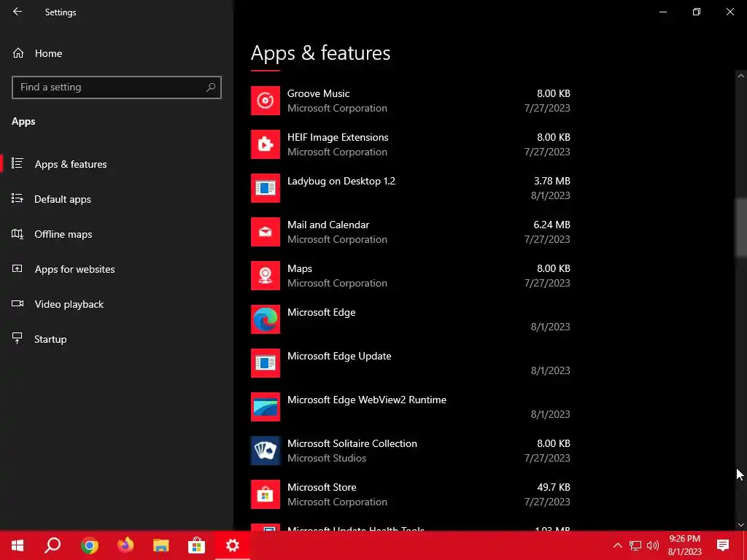Click the scrollbar down arrow

(741, 525)
